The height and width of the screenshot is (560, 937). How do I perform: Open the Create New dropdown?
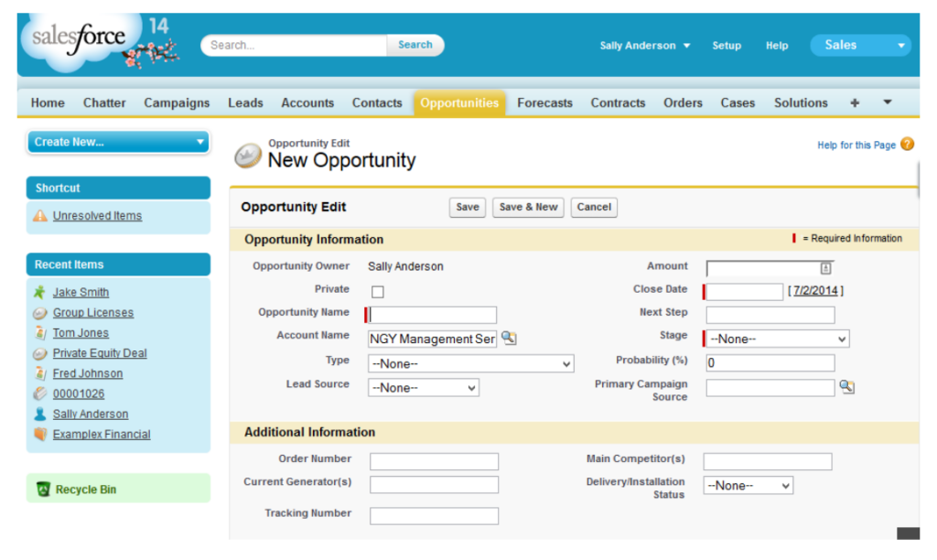tap(118, 142)
